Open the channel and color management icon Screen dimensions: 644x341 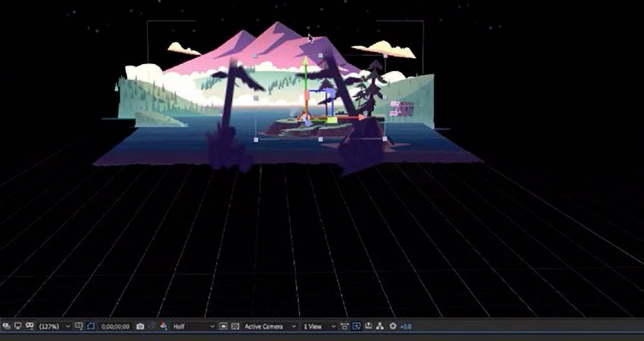163,326
